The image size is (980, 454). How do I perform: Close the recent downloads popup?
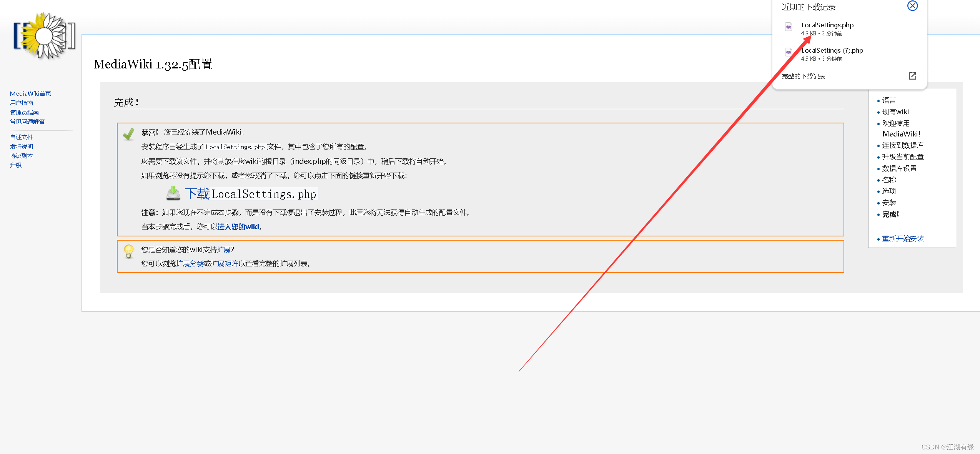(x=912, y=6)
